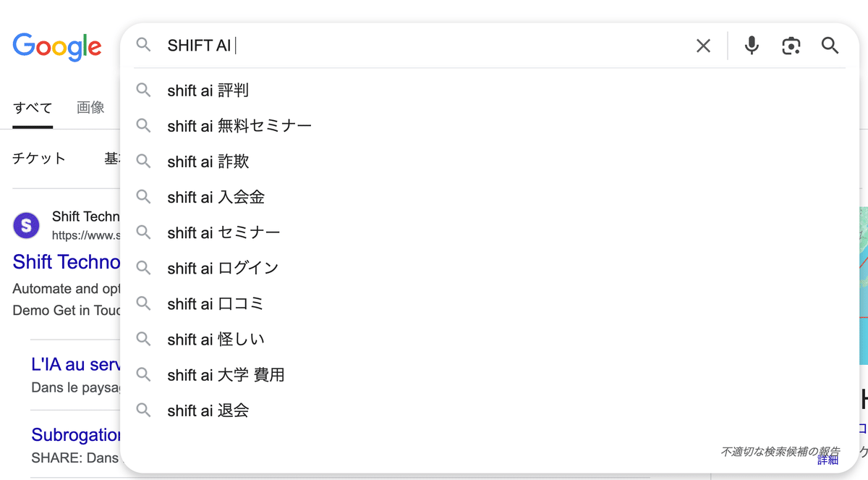Click the Shift Technology site favicon
This screenshot has height=480, width=868.
coord(27,225)
